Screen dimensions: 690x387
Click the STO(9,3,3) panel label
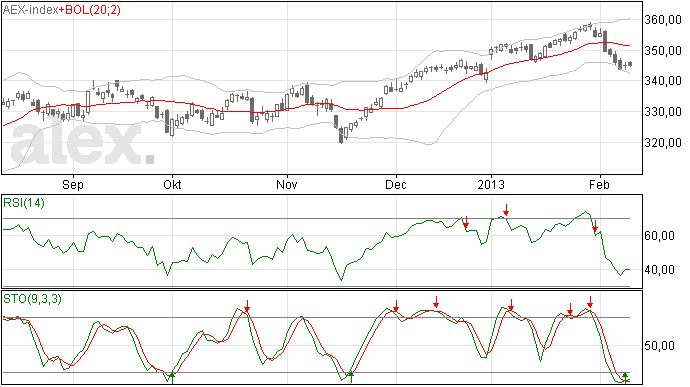click(32, 299)
